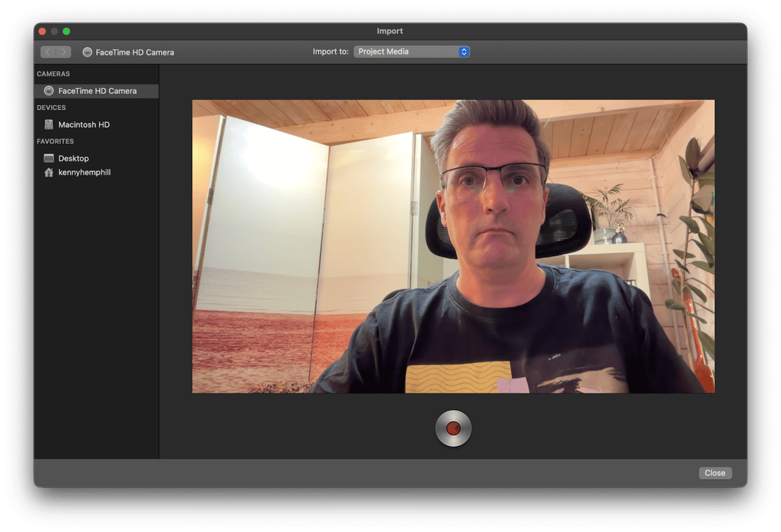Click the camera icon in the top toolbar
Screen dimensions: 781x532
[87, 52]
